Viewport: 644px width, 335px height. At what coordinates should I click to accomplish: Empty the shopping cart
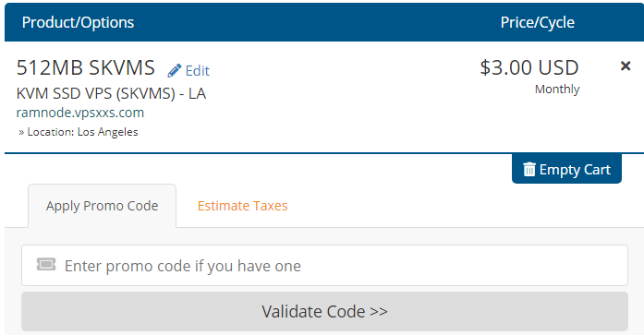pos(566,169)
